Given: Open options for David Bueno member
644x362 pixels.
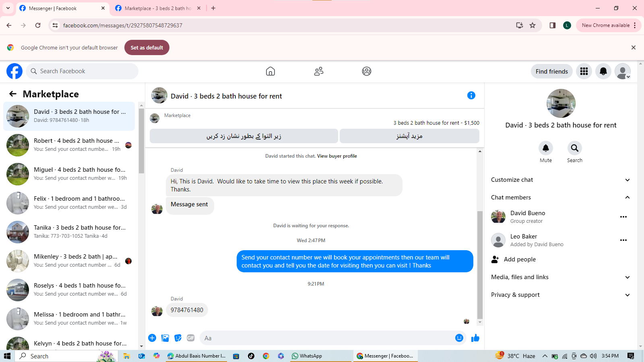Looking at the screenshot, I should tap(623, 217).
